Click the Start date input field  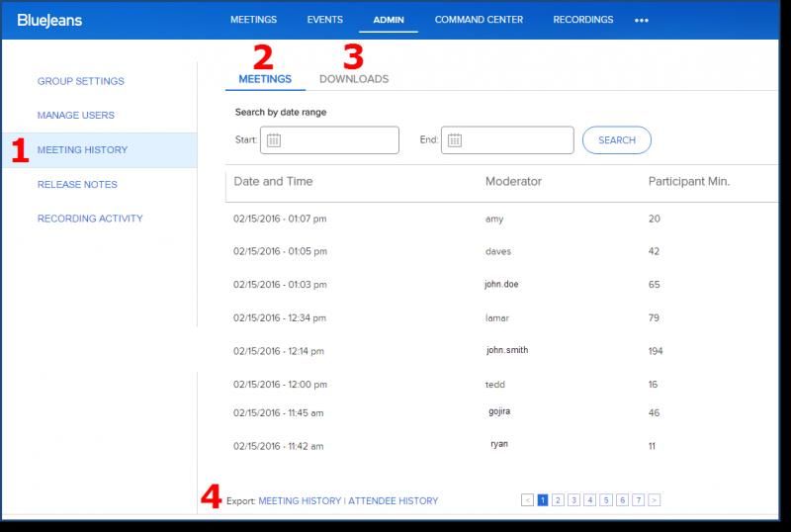329,139
